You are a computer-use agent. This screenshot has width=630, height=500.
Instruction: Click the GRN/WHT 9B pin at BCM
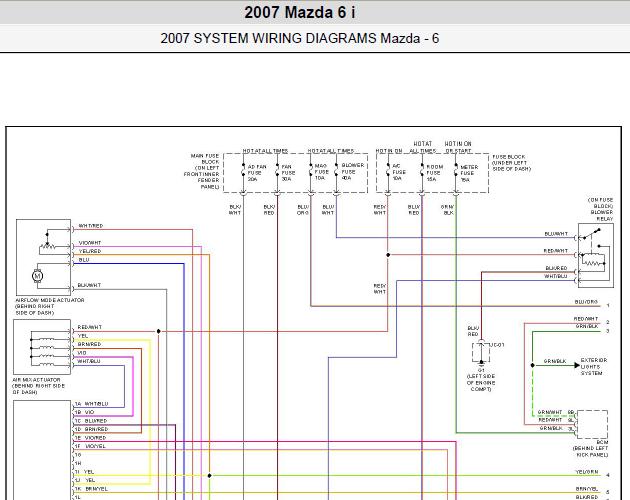tap(556, 412)
